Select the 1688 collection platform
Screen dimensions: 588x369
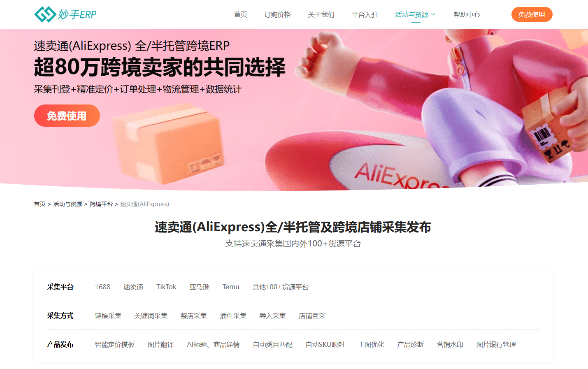[x=102, y=287]
